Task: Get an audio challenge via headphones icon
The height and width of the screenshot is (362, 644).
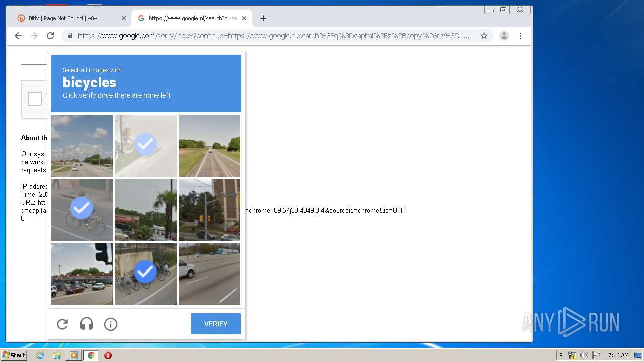Action: tap(87, 324)
